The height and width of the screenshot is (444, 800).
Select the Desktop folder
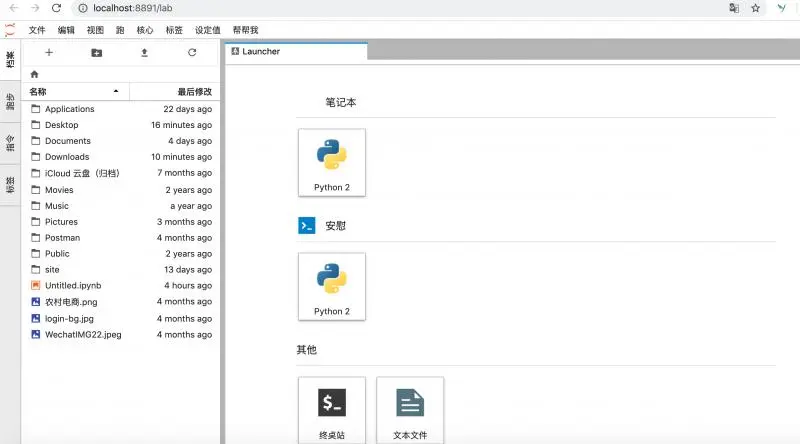pos(121,125)
